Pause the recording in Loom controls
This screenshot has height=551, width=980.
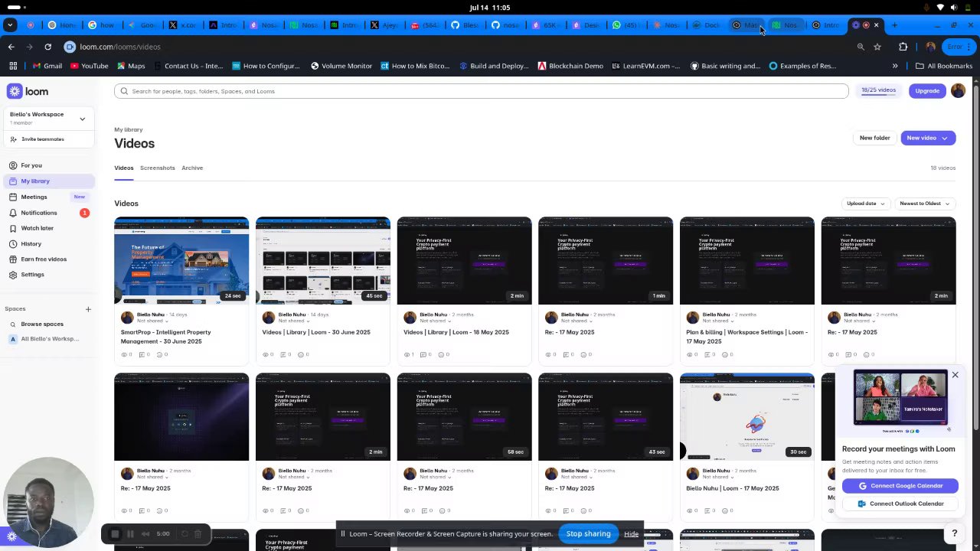130,534
